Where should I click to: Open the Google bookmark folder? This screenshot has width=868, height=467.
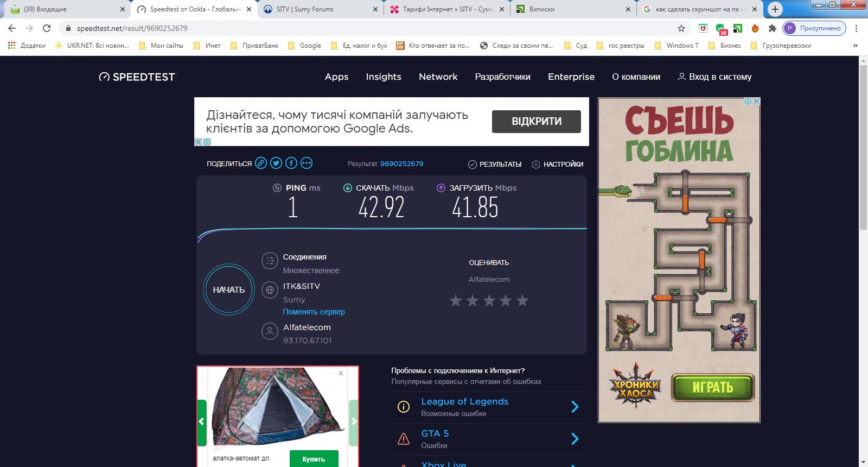click(x=304, y=46)
